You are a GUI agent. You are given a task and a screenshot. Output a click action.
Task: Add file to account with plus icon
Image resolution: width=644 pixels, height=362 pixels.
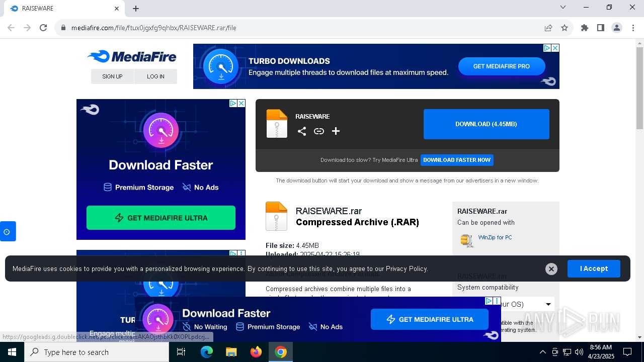tap(336, 131)
